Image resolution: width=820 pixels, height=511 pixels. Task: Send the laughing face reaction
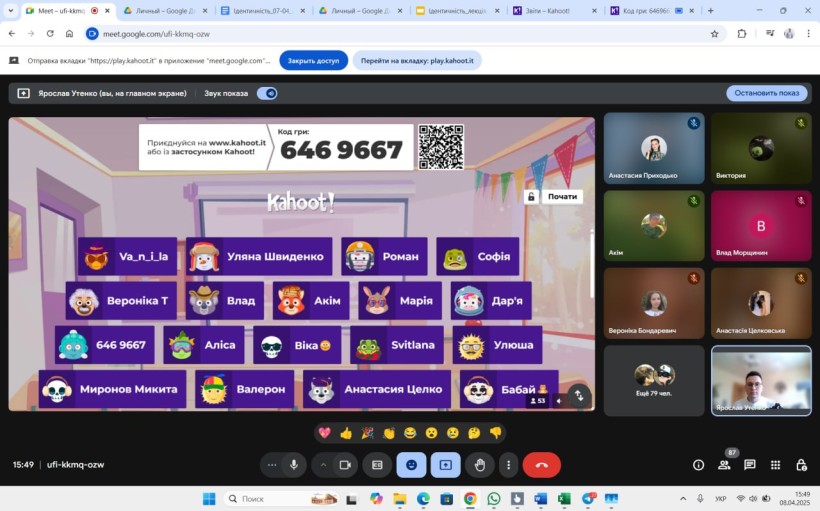[410, 433]
